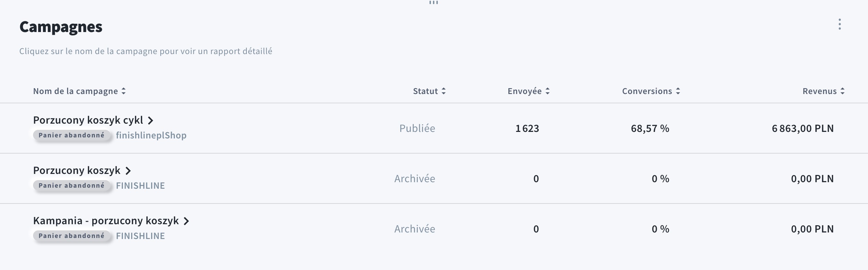
Task: Click the Revenus column header label
Action: point(819,91)
